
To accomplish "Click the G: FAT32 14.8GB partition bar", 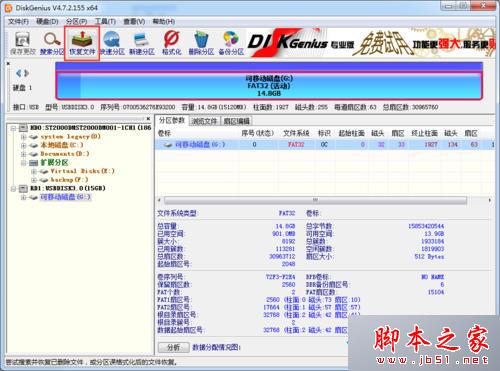I will point(269,86).
